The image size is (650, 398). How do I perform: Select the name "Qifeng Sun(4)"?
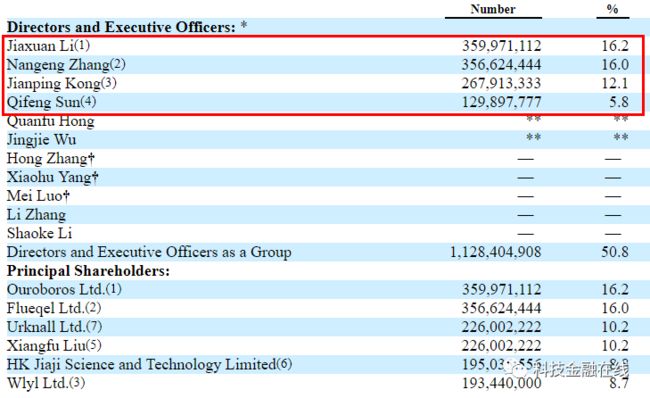51,102
